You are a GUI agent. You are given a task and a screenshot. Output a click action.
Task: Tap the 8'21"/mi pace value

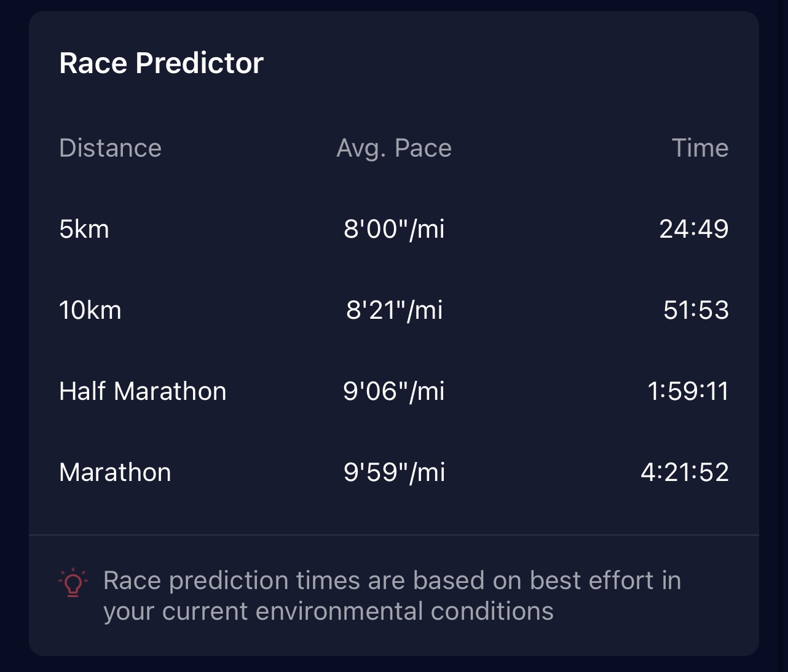pos(394,310)
